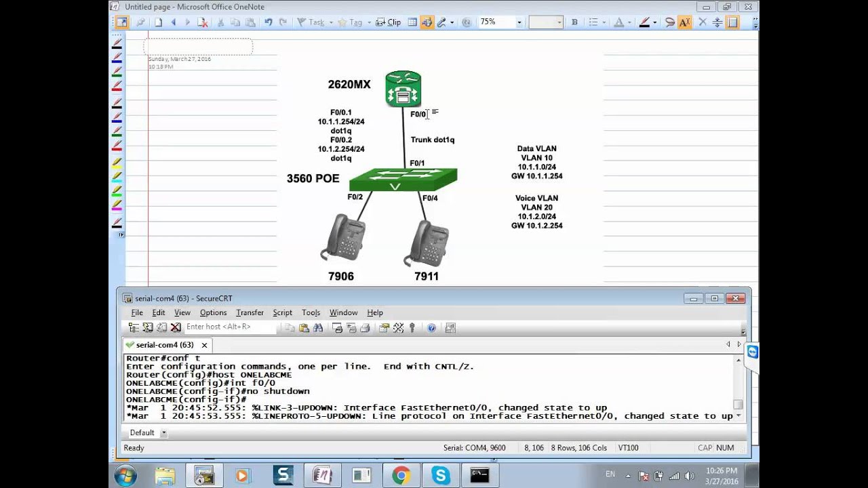The width and height of the screenshot is (868, 488).
Task: Click Connect icon in SecureCRT toolbar
Action: click(134, 327)
